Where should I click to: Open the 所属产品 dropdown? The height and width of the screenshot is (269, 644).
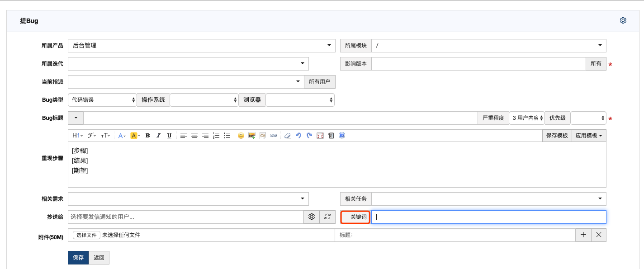(x=201, y=46)
